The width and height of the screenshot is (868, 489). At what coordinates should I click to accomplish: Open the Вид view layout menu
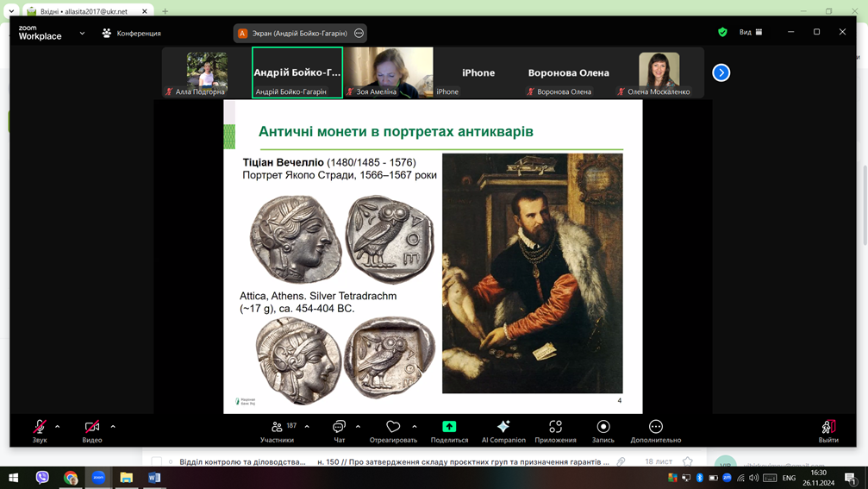[x=750, y=32]
